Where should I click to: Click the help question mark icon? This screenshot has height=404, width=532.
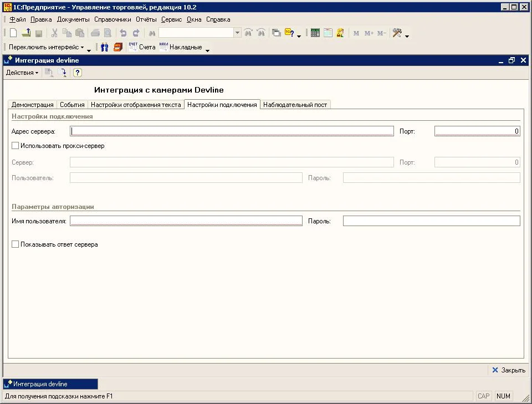(x=78, y=73)
